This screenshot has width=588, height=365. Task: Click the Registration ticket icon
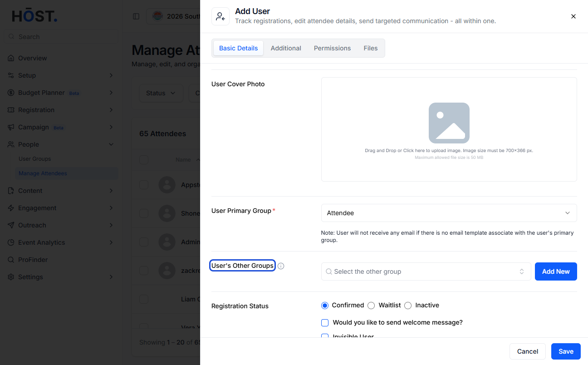[x=11, y=110]
